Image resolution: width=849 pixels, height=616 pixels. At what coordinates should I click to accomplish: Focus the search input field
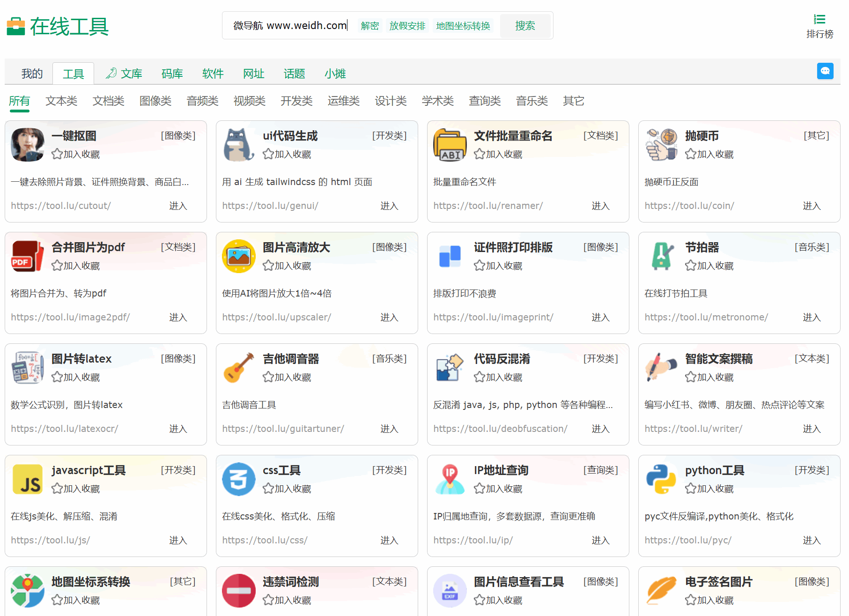tap(290, 25)
